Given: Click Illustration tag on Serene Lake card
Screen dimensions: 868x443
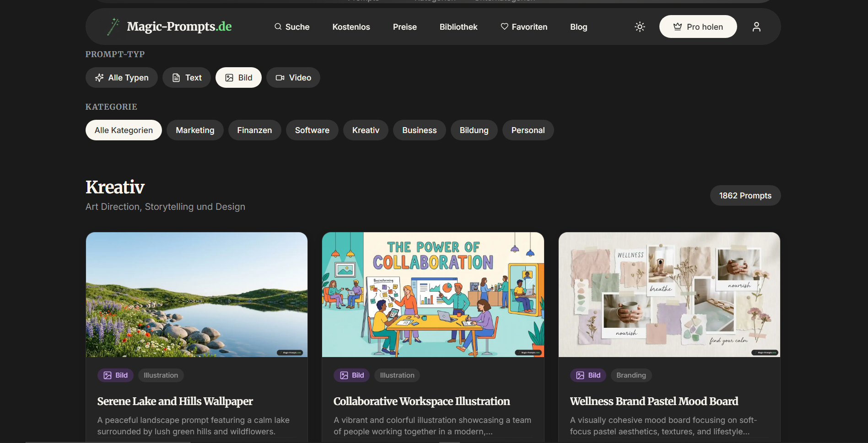Looking at the screenshot, I should click(161, 375).
